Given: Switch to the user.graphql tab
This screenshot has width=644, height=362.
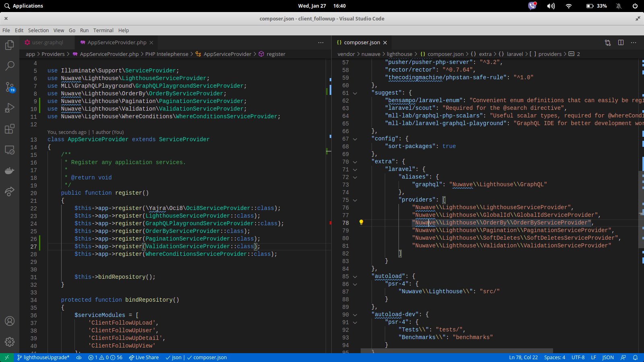Looking at the screenshot, I should [47, 43].
